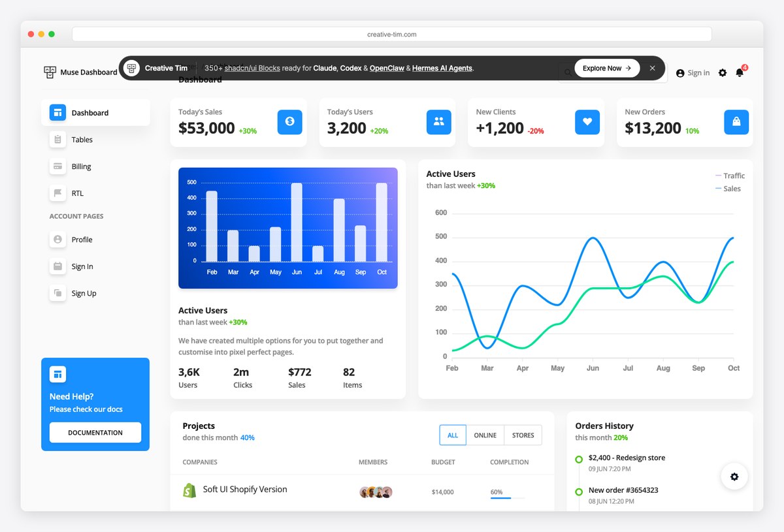Viewport: 784px width, 532px height.
Task: Select the STORES projects filter
Action: 523,435
